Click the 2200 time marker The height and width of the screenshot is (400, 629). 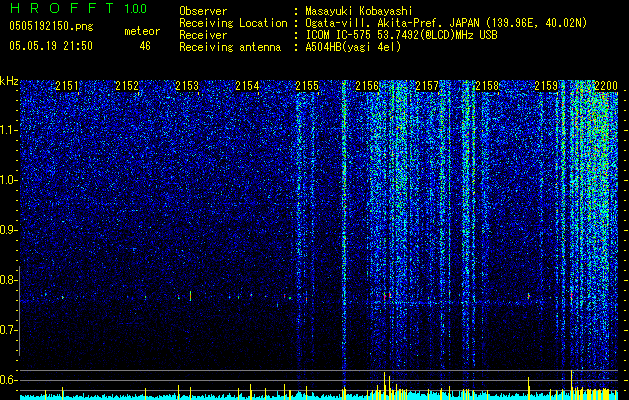pos(605,86)
